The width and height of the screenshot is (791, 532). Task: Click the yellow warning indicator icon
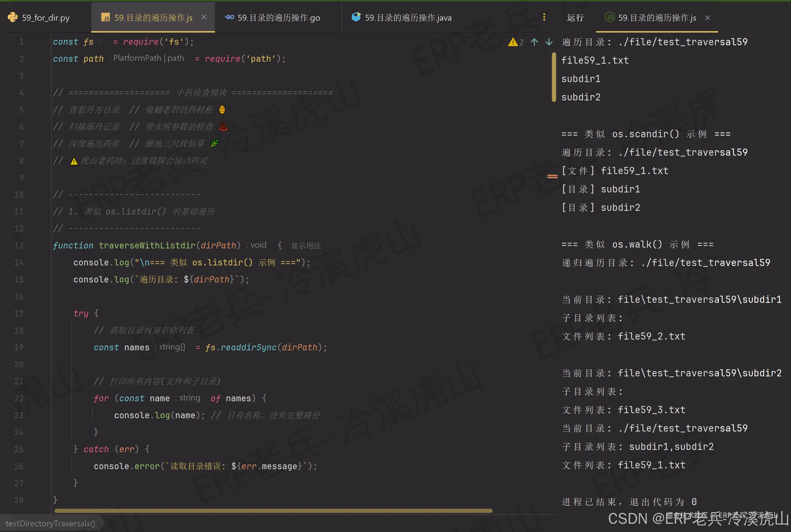[x=513, y=42]
